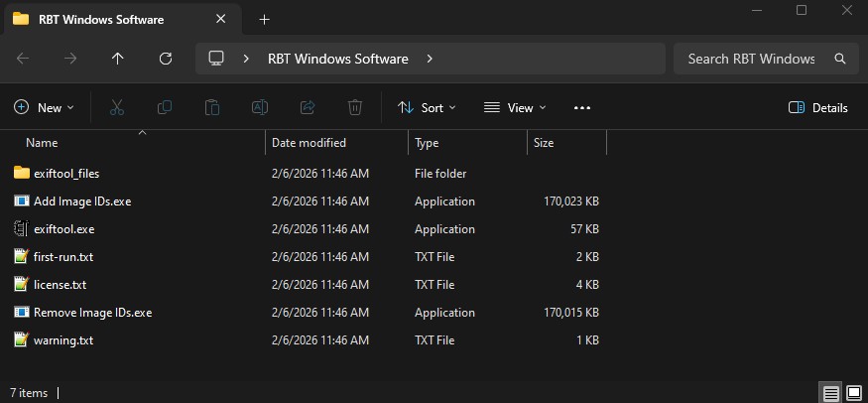Click the folder icon on window tab
Image resolution: width=868 pixels, height=403 pixels.
[x=21, y=19]
